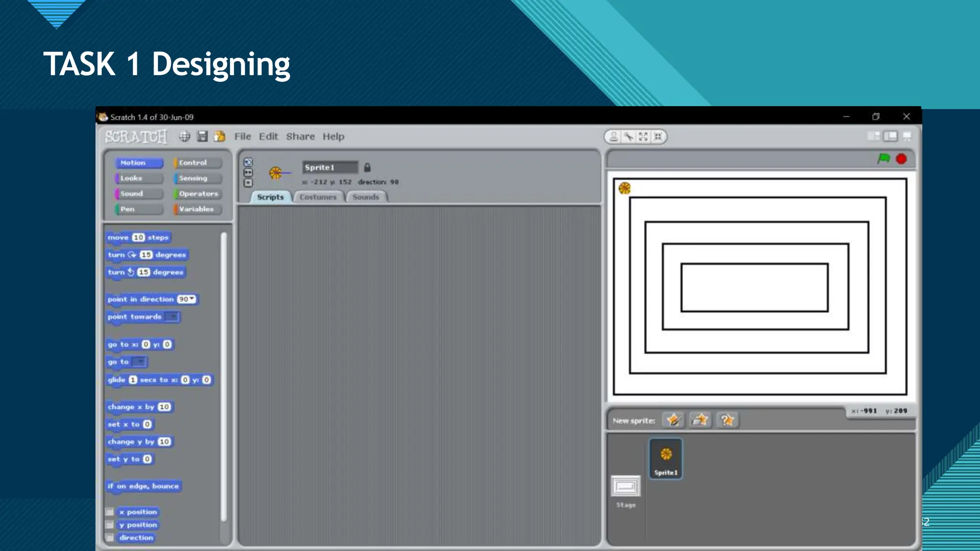
Task: Enter presentation mode
Action: point(907,136)
